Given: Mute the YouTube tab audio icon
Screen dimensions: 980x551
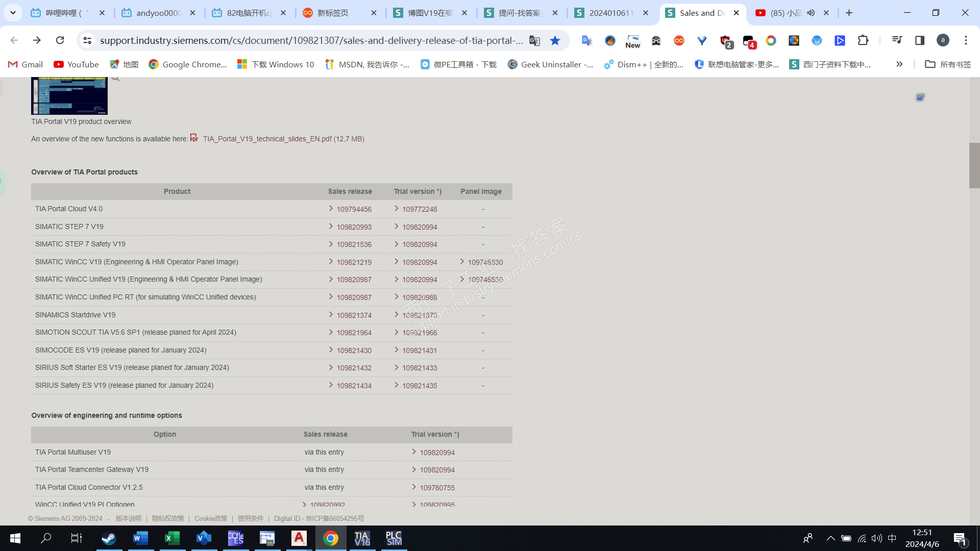Looking at the screenshot, I should pos(811,13).
